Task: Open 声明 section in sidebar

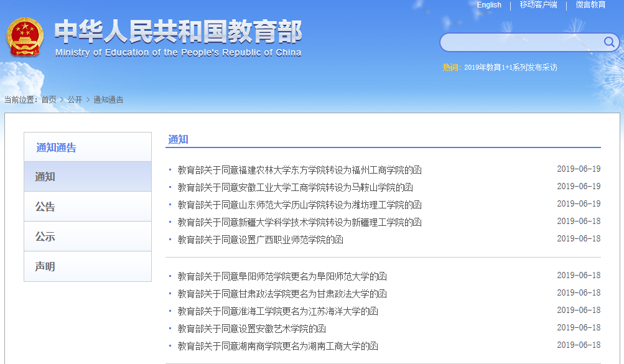Action: click(x=88, y=266)
